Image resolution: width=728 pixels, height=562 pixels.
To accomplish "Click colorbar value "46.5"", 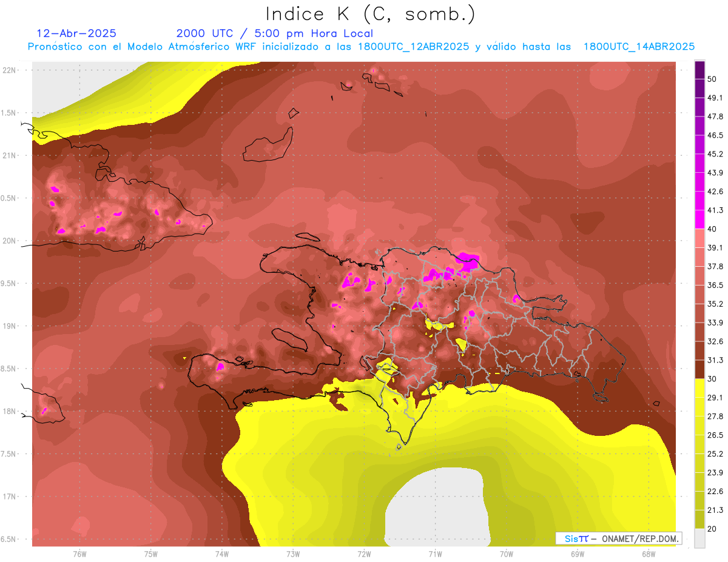I will (715, 136).
